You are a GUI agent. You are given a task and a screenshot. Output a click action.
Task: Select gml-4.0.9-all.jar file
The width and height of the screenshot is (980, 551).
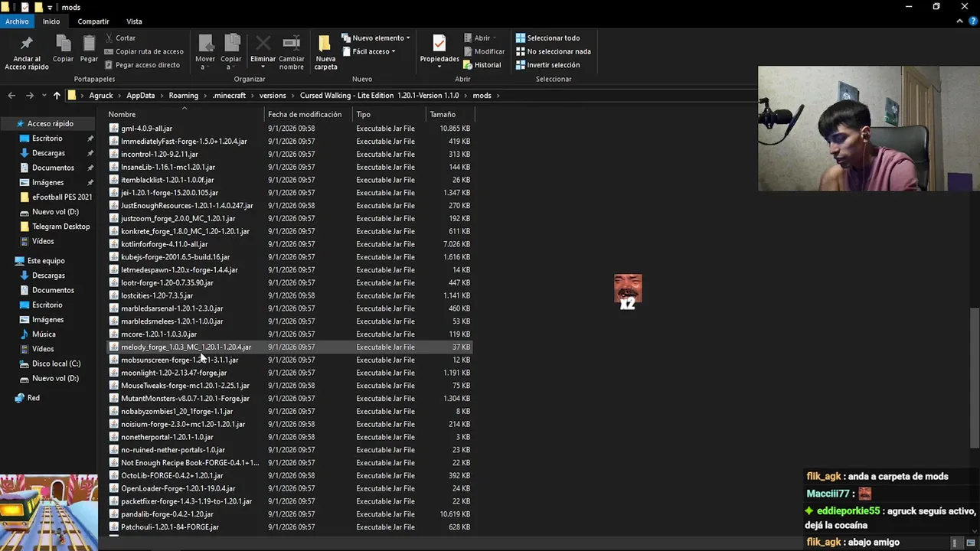pyautogui.click(x=289, y=129)
